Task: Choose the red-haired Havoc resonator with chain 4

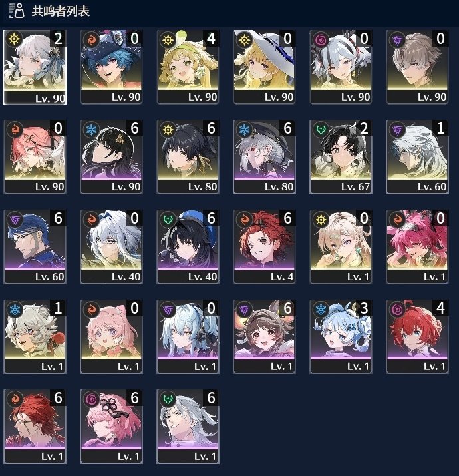Action: coord(417,337)
